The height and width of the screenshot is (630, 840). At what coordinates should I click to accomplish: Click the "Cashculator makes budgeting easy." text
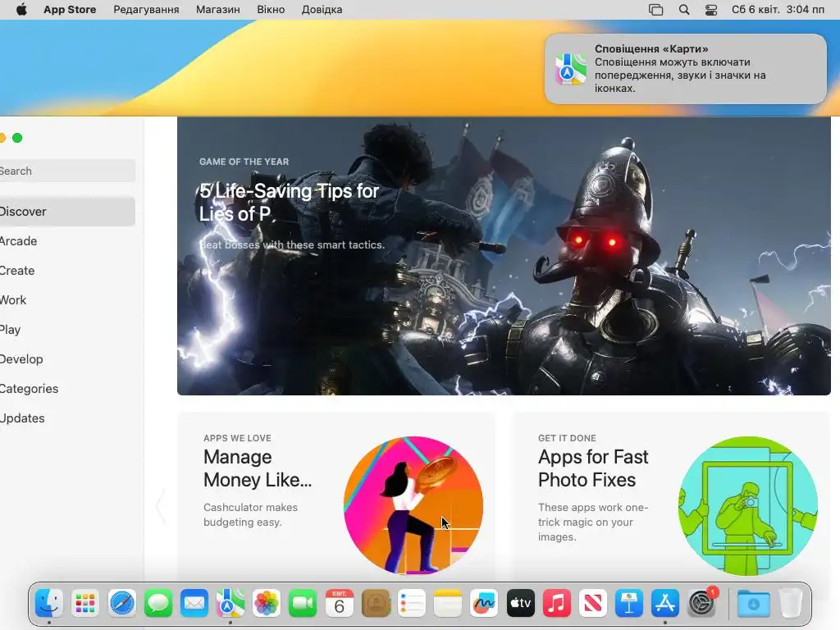pos(250,515)
